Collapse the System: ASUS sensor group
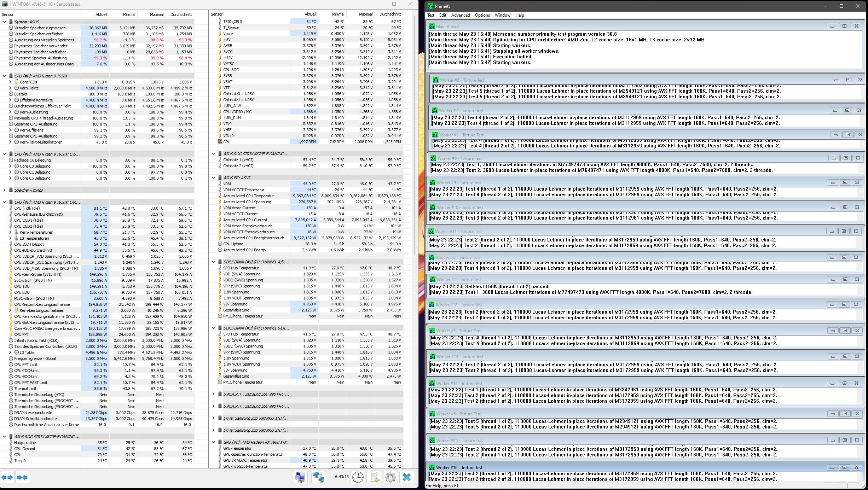The image size is (868, 490). tap(5, 22)
